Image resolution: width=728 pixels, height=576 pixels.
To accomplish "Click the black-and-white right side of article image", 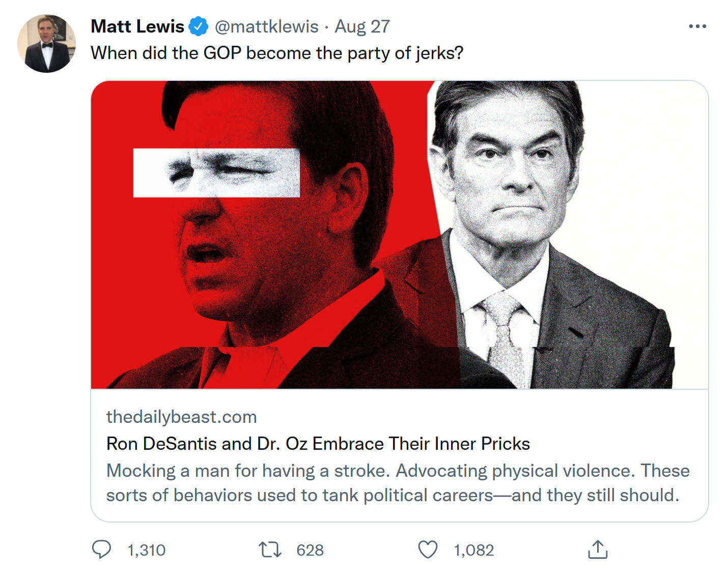I will [560, 229].
